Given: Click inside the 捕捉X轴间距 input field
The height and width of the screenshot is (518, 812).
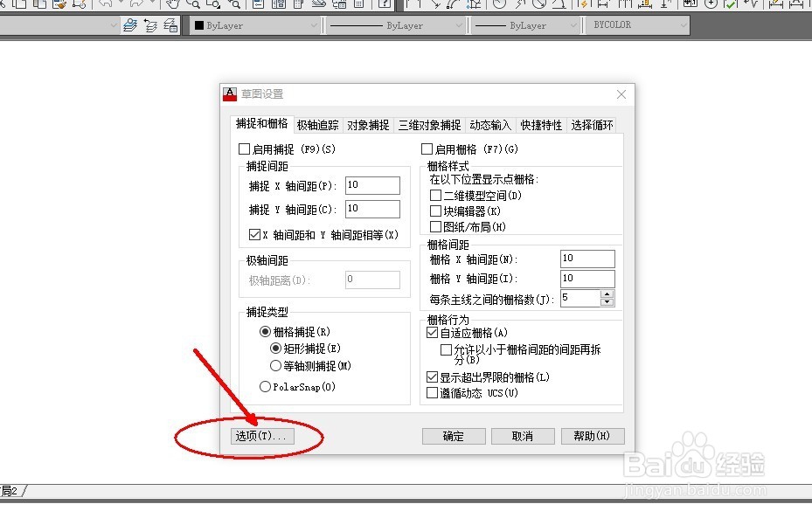Looking at the screenshot, I should click(372, 184).
